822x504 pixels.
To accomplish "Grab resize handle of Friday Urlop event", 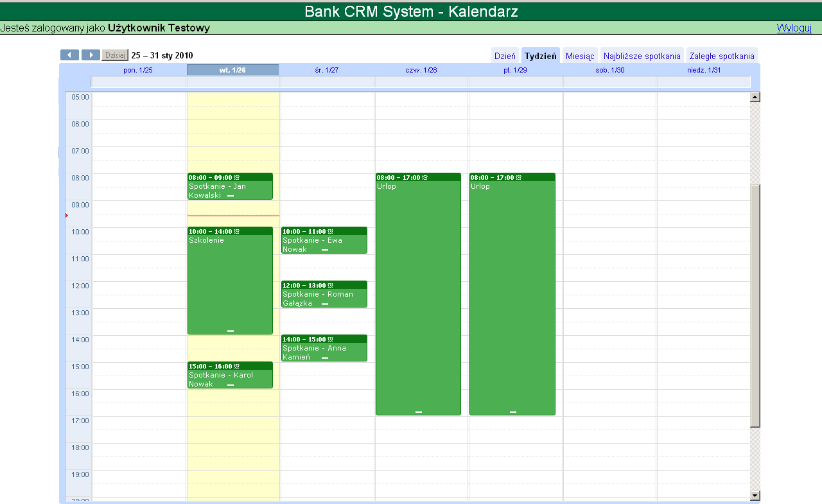I will [x=513, y=412].
